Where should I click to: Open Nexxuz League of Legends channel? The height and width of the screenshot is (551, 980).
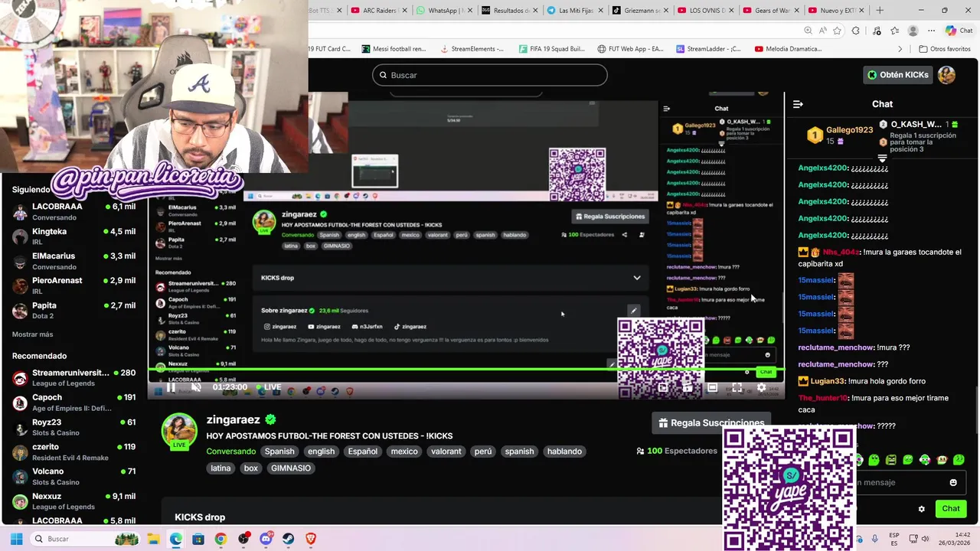pos(73,501)
